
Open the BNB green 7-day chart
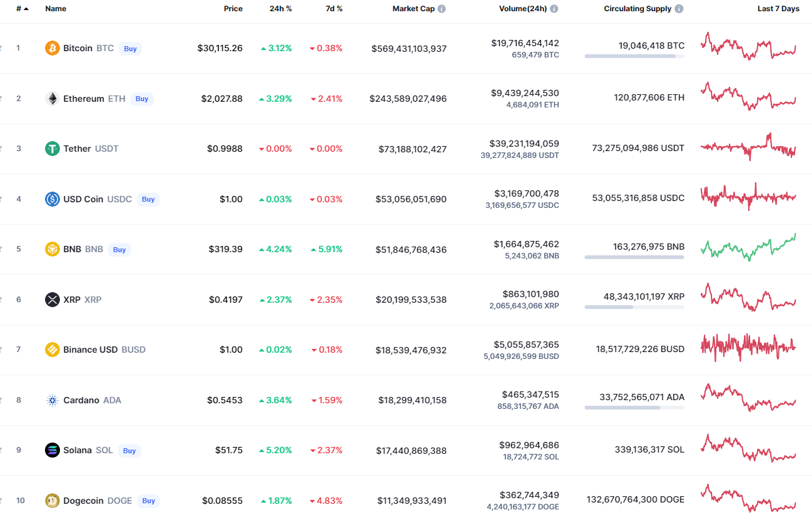[748, 247]
